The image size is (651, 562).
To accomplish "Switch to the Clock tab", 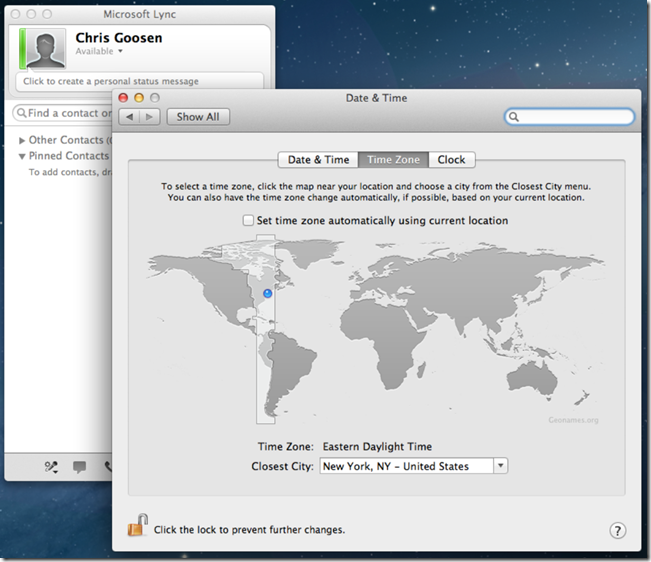I will [452, 160].
